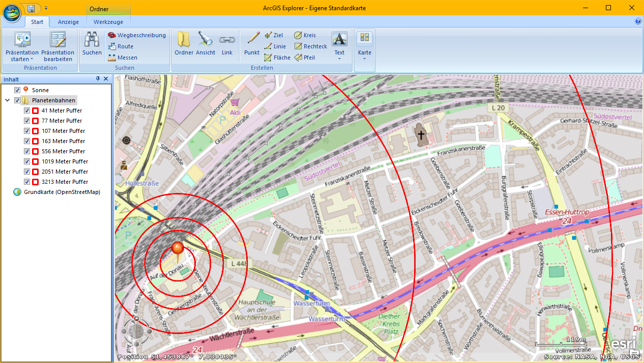Toggle the 41 Meter Puffer checkbox
This screenshot has height=363, width=644.
(x=27, y=110)
